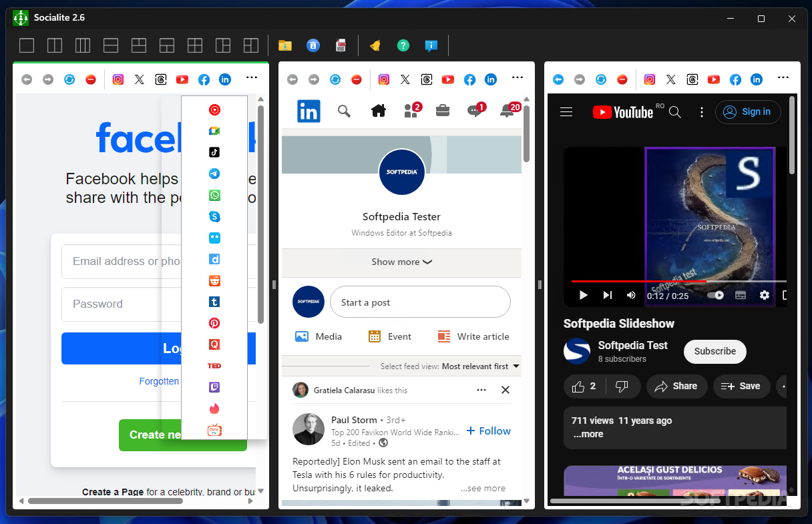The image size is (812, 524).
Task: Choose Google Meet from the more-sites list
Action: tap(214, 131)
